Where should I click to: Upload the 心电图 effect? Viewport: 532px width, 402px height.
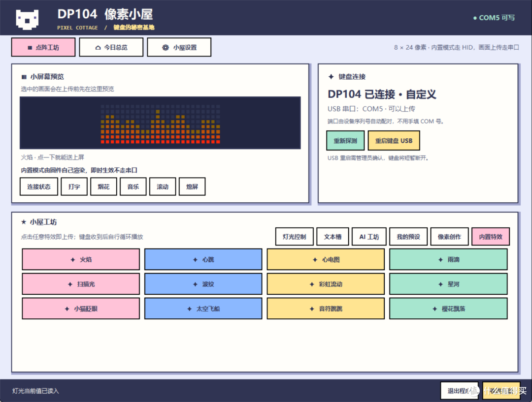click(326, 260)
